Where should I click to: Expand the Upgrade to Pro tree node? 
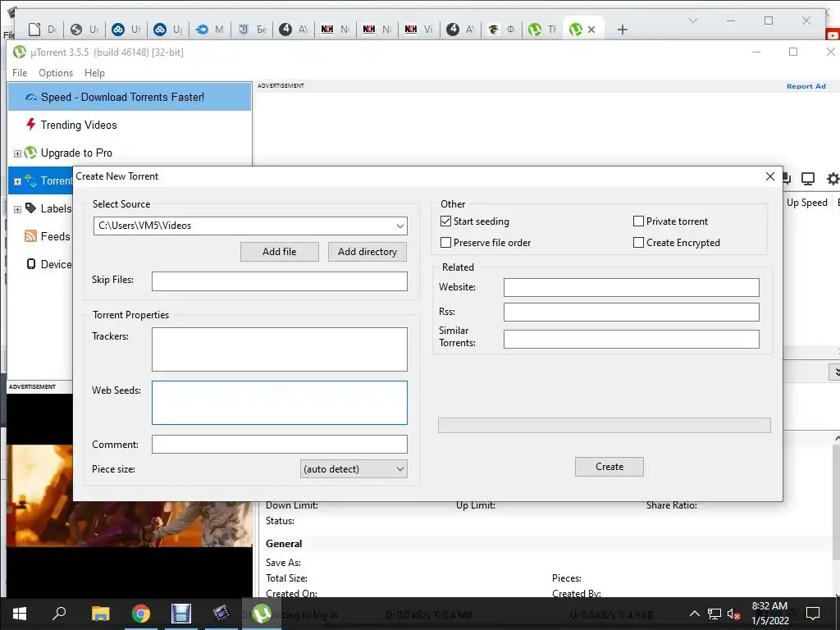coord(17,153)
